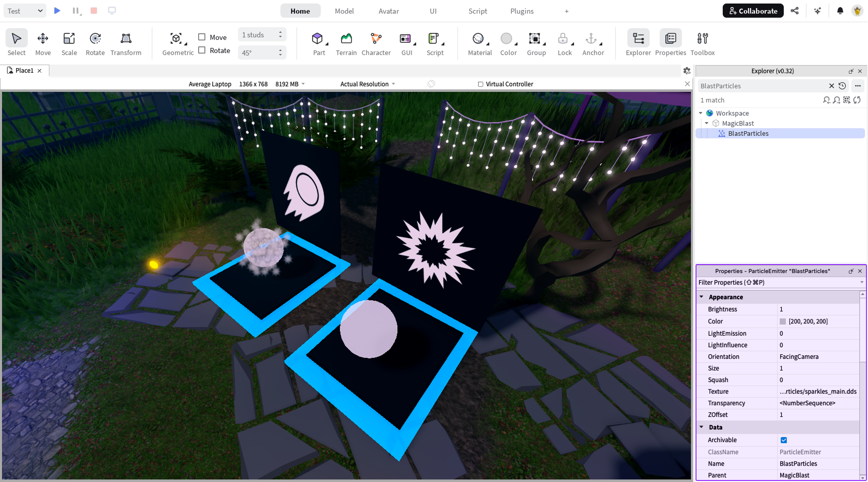Screen dimensions: 868x482
Task: Click the device emulator icon
Action: (112, 11)
